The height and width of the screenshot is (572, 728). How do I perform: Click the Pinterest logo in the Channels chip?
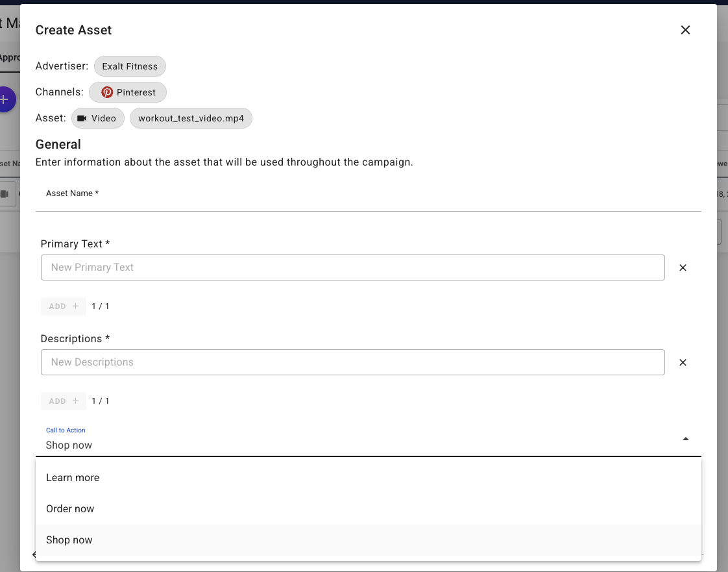[x=107, y=92]
